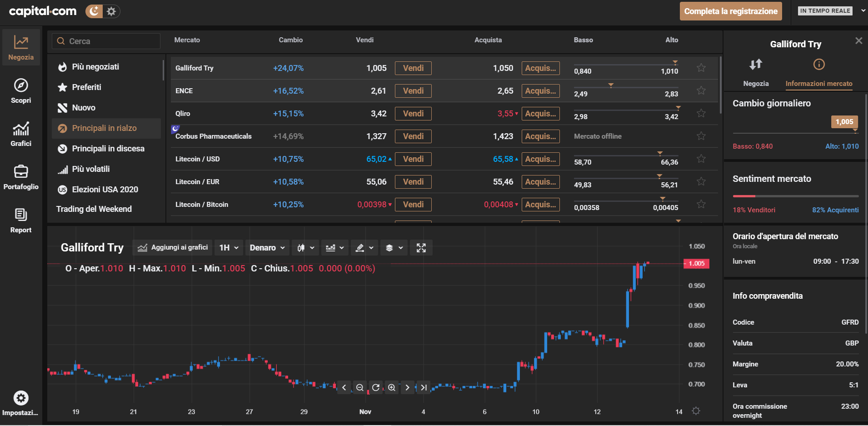Switch to dark moon theme
Image resolution: width=868 pixels, height=426 pixels.
pos(94,11)
